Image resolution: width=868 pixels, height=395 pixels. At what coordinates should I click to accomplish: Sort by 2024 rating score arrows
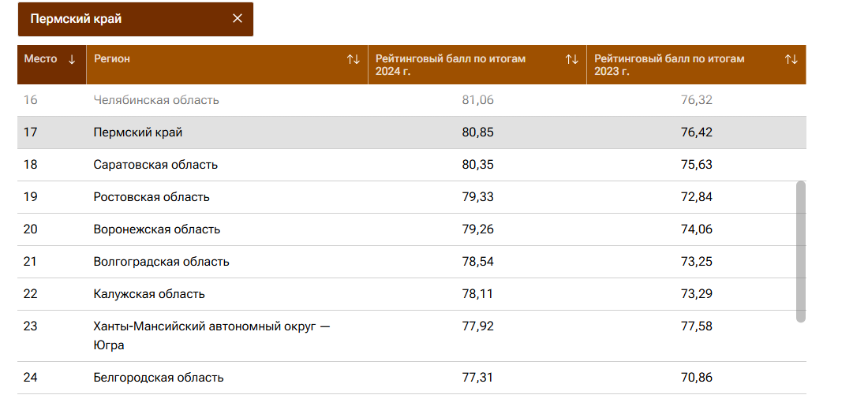click(572, 59)
